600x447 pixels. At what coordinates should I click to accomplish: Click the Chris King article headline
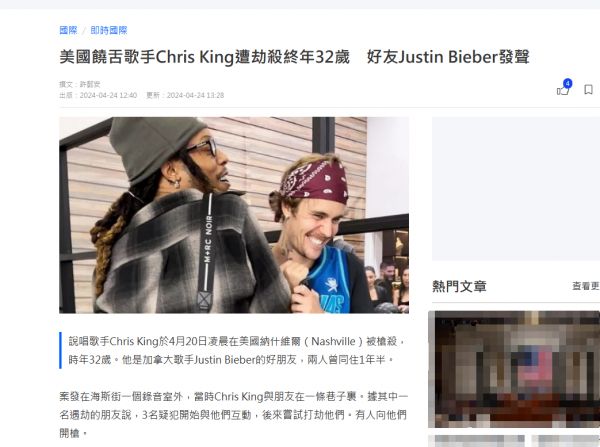[294, 57]
